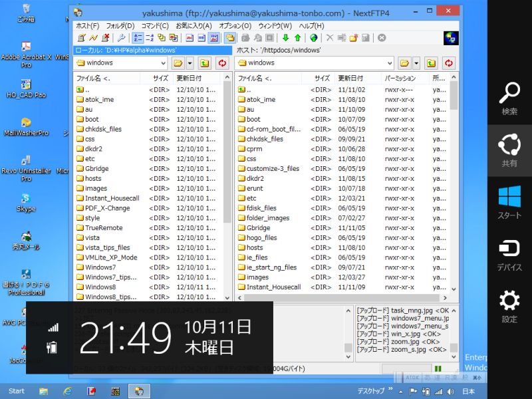Go up one folder in local pane
The image size is (532, 399).
(x=205, y=63)
